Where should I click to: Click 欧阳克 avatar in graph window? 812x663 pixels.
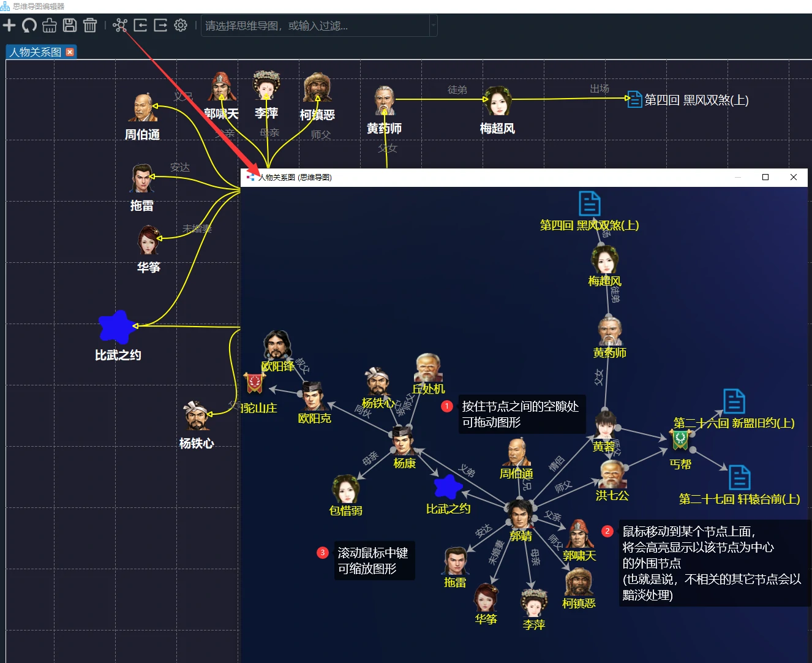(314, 396)
